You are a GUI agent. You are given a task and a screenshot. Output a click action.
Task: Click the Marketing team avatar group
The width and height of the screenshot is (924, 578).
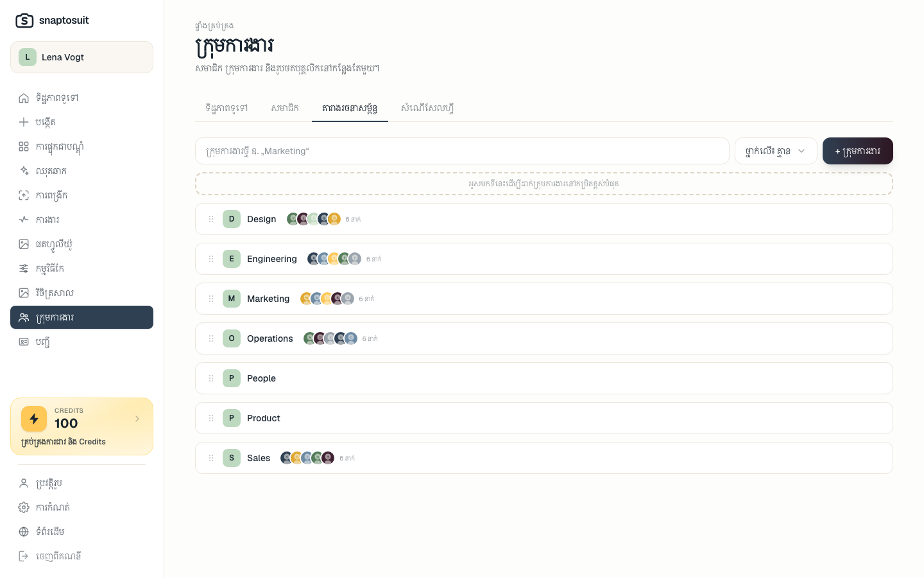327,299
